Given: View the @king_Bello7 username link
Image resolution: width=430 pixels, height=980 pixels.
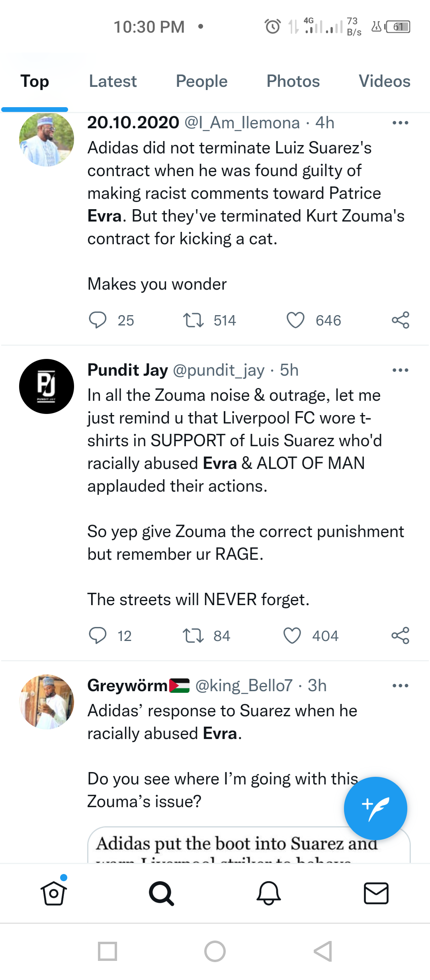Looking at the screenshot, I should click(243, 685).
